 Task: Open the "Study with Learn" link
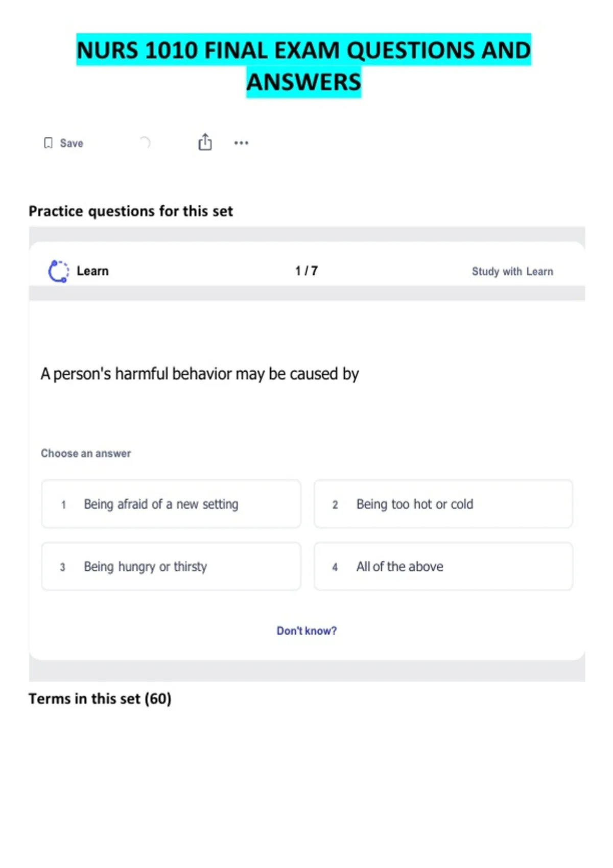click(x=512, y=272)
